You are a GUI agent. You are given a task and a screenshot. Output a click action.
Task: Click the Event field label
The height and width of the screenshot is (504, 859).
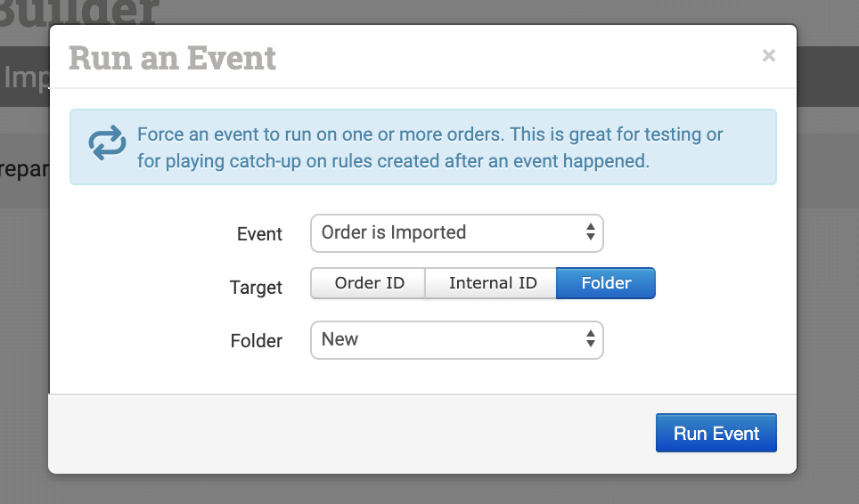259,234
